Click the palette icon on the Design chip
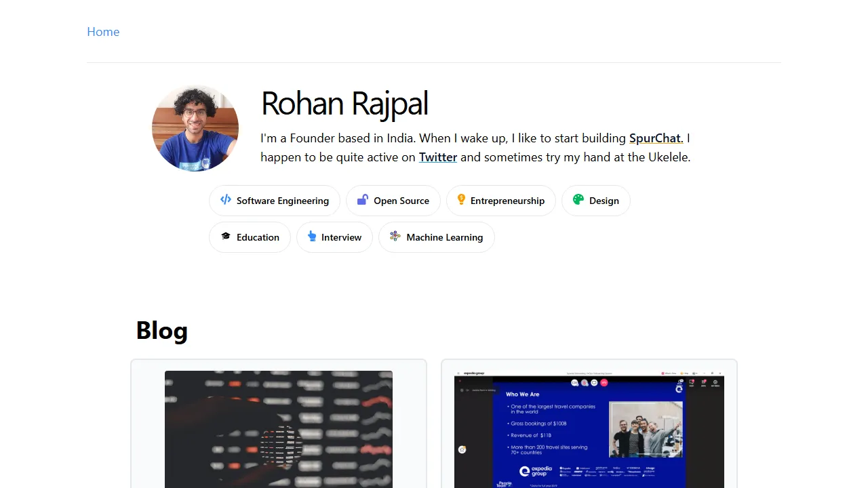The image size is (868, 488). coord(578,200)
